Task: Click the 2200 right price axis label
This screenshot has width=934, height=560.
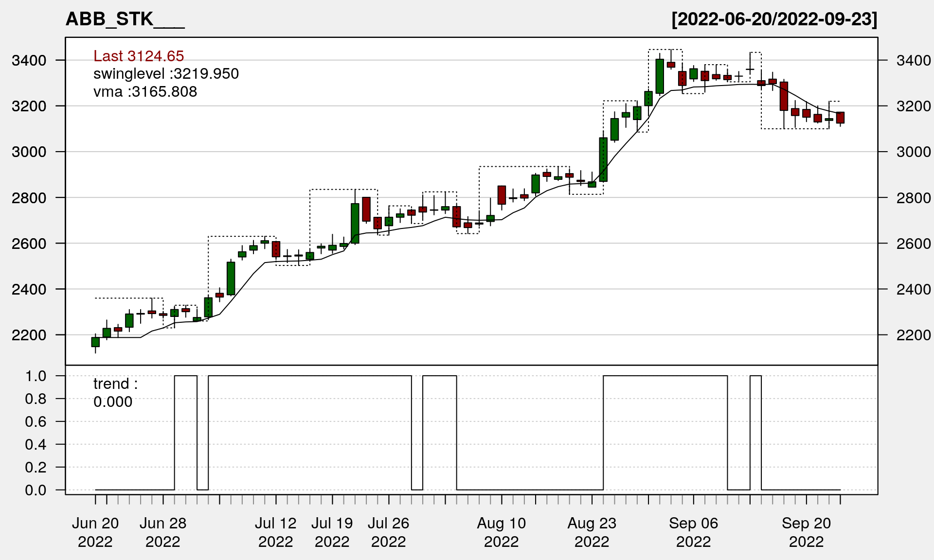Action: (x=914, y=335)
